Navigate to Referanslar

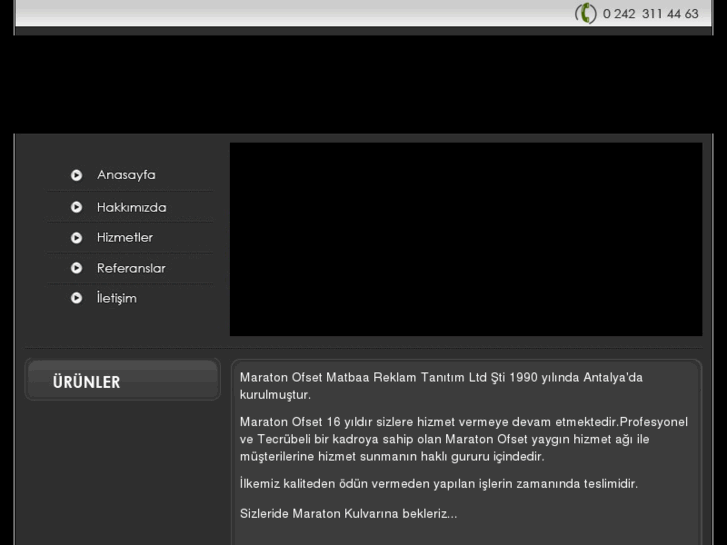131,268
